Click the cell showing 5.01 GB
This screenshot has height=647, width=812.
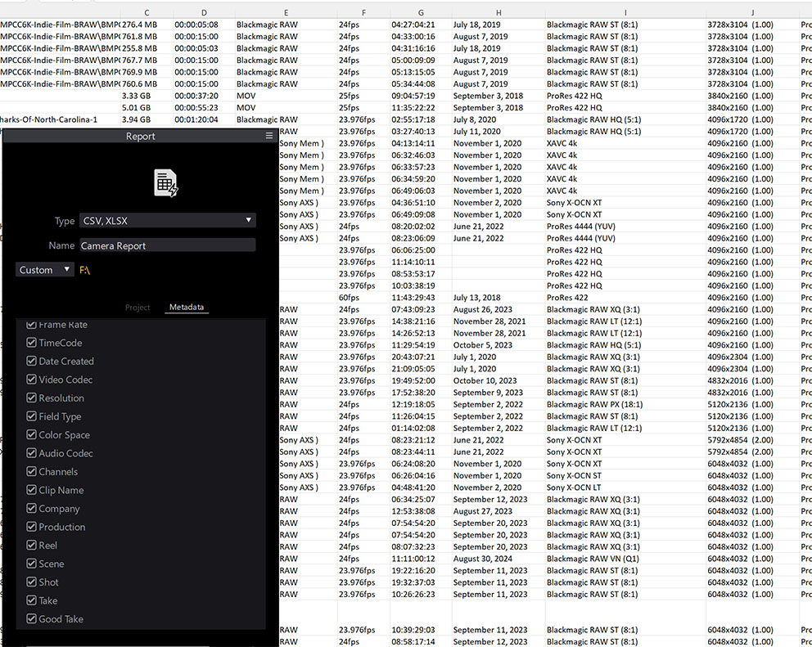coord(147,108)
